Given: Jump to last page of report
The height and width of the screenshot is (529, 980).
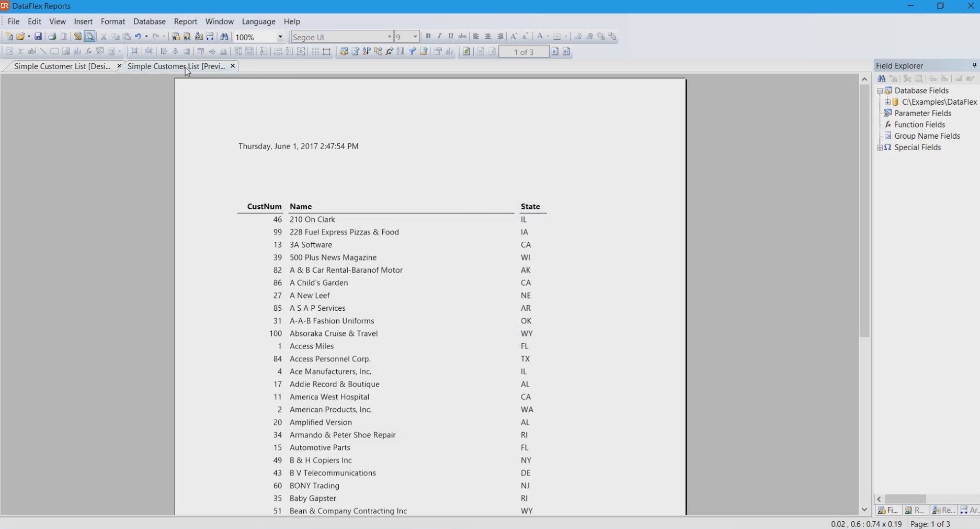Looking at the screenshot, I should tap(566, 52).
